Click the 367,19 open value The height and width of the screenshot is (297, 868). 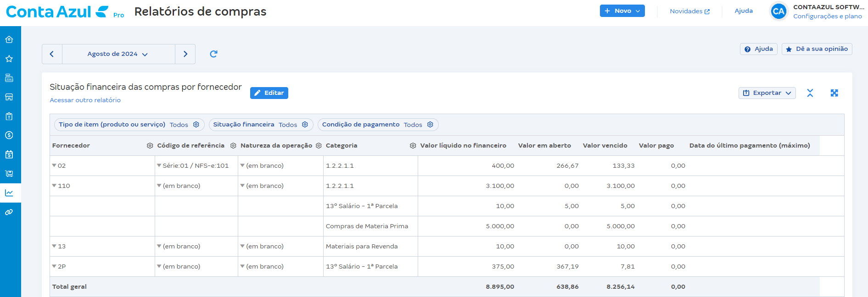pyautogui.click(x=567, y=267)
